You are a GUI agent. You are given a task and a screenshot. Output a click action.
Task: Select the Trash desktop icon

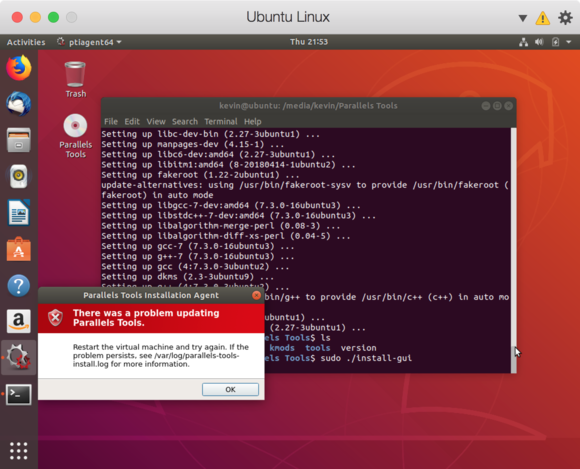75,80
